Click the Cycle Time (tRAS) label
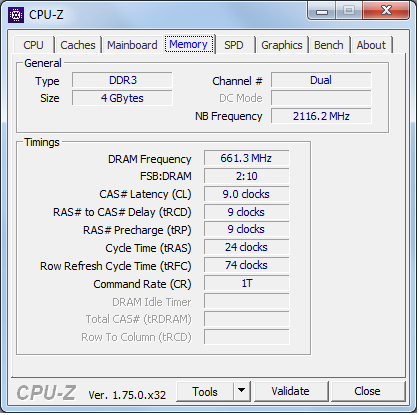The width and height of the screenshot is (419, 415). [x=148, y=248]
